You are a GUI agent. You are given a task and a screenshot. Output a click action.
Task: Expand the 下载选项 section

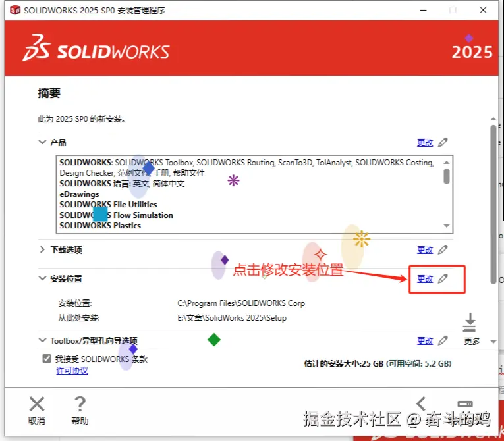[x=42, y=249]
